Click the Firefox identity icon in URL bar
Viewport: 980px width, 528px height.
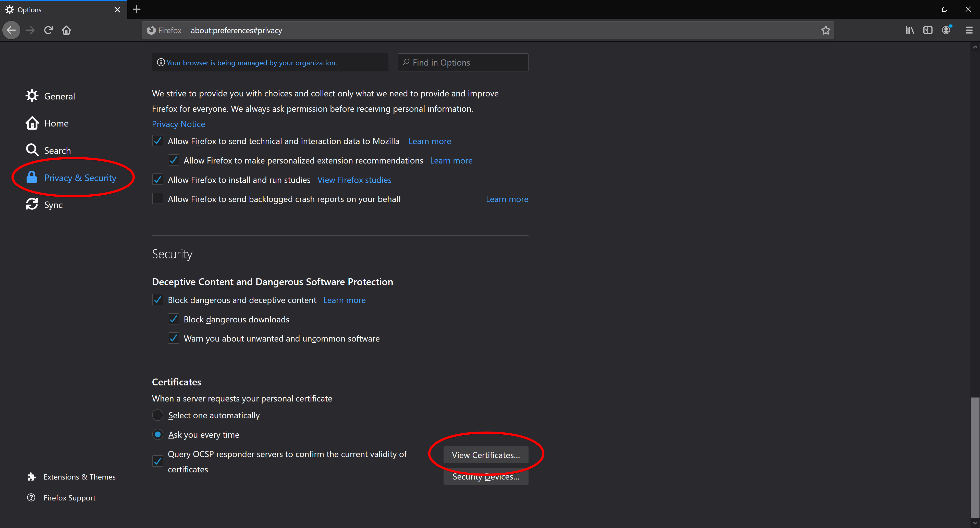coord(151,30)
